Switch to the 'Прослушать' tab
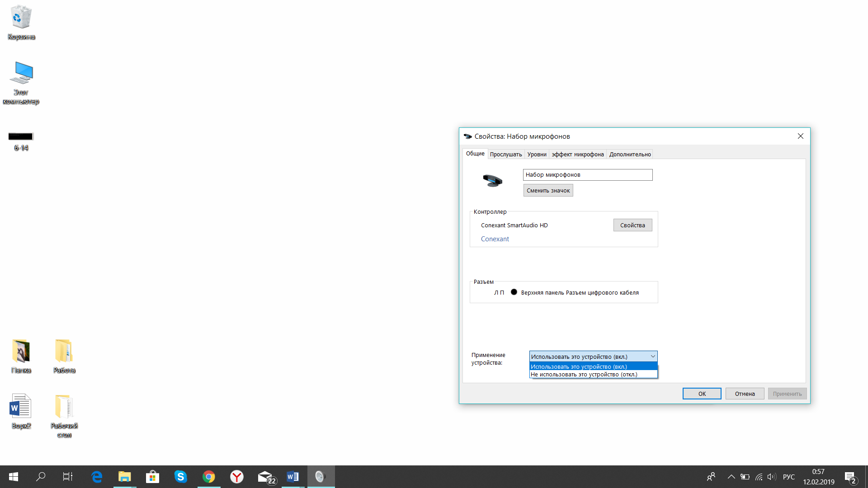Viewport: 868px width, 488px height. pos(505,155)
